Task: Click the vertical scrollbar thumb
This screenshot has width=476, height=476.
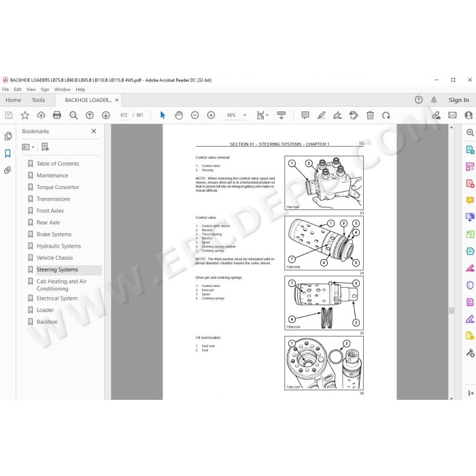Action: tap(452, 311)
